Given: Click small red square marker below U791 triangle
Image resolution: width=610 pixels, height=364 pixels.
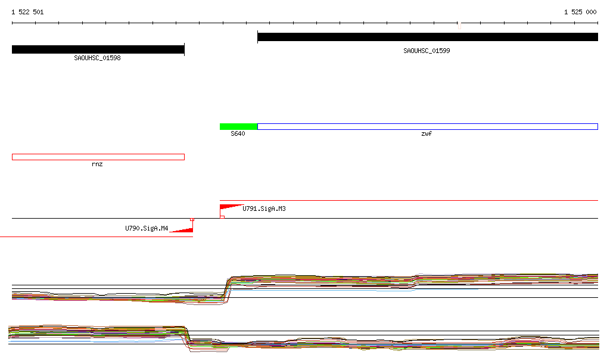Looking at the screenshot, I should (222, 217).
